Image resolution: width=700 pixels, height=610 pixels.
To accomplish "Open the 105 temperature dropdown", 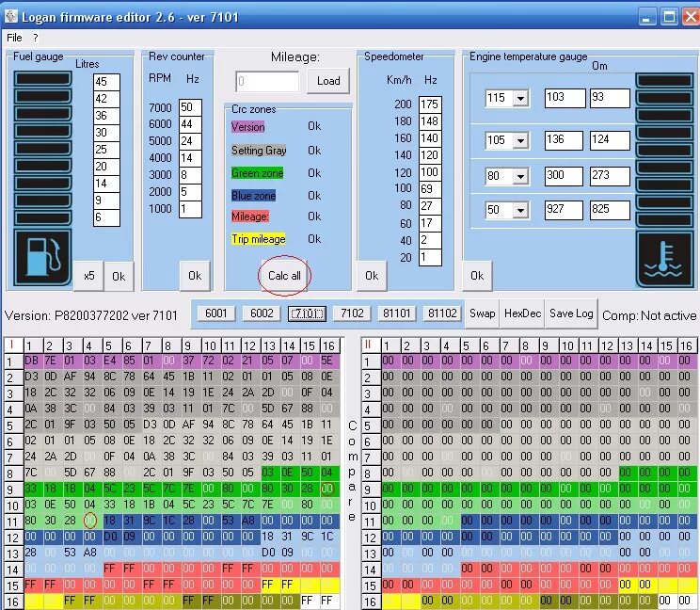I will pos(520,140).
